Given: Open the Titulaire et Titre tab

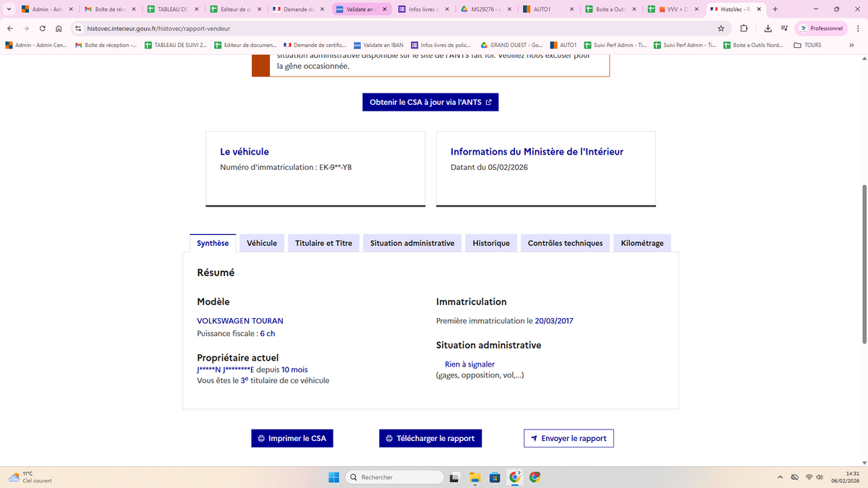Looking at the screenshot, I should (x=323, y=243).
